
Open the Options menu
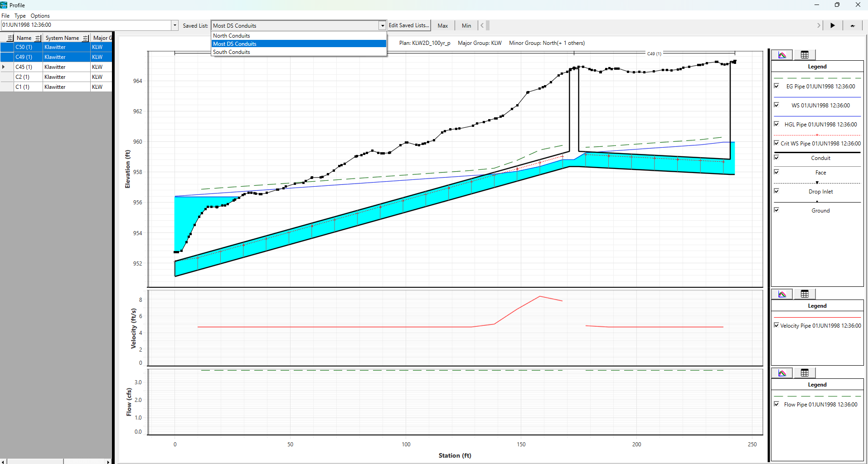[x=40, y=16]
